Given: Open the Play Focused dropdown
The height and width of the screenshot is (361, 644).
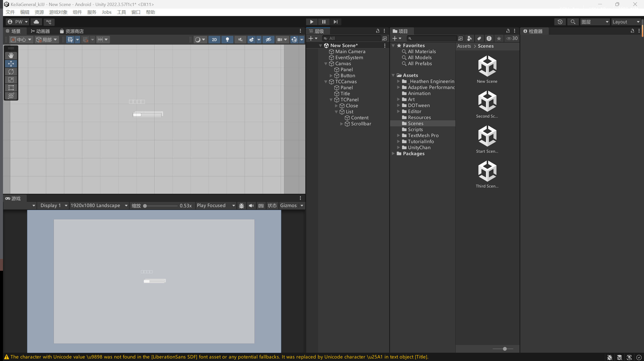Looking at the screenshot, I should click(216, 206).
